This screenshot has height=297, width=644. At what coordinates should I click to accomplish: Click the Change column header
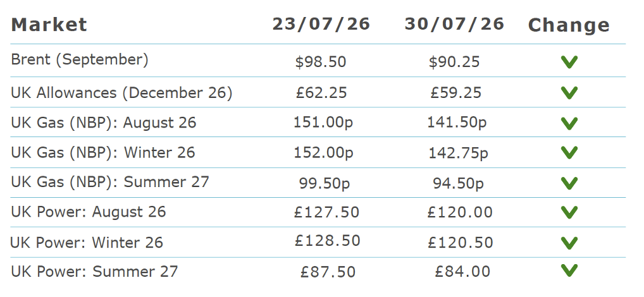pyautogui.click(x=569, y=25)
